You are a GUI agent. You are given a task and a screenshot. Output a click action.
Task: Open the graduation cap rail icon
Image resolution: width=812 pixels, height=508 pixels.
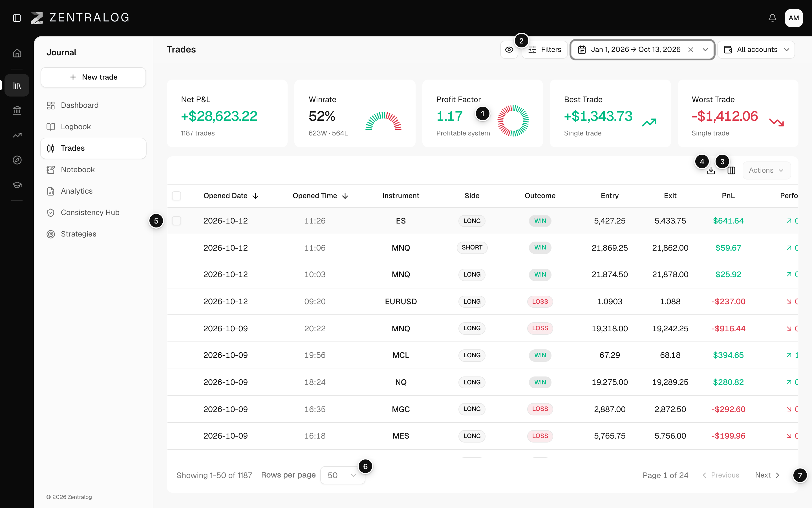17,185
